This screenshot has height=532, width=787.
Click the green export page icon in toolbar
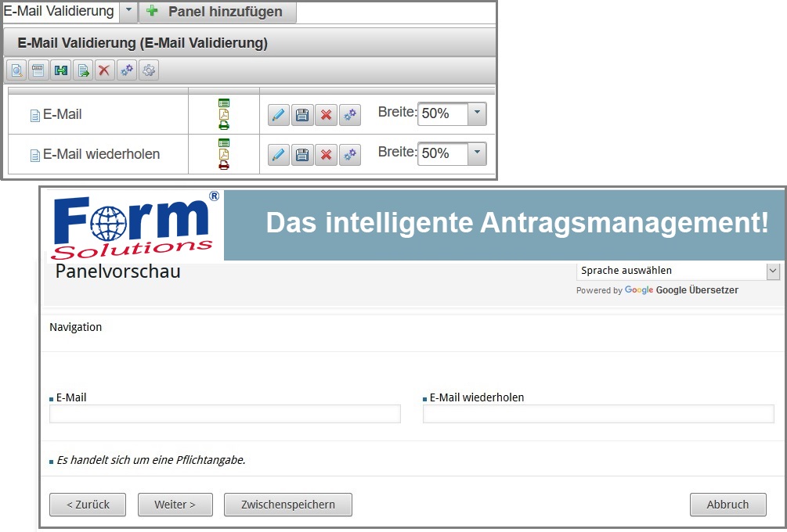coord(82,71)
